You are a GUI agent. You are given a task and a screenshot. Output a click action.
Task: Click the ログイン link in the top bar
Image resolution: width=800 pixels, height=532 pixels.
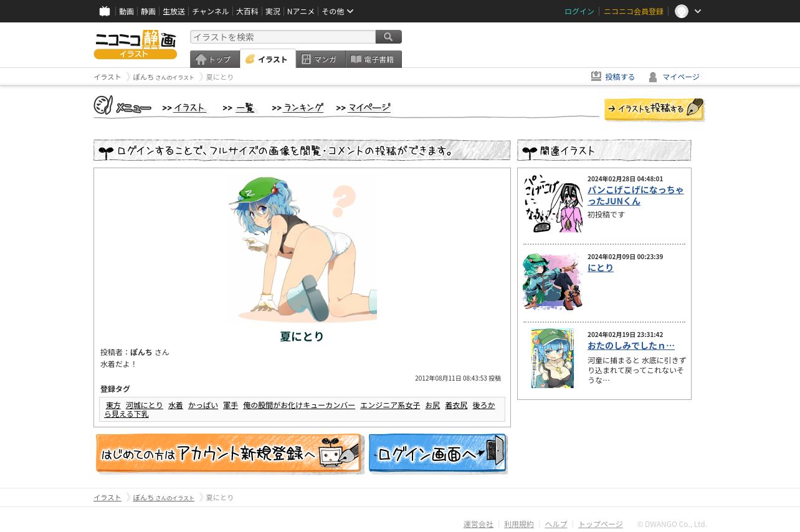click(579, 11)
